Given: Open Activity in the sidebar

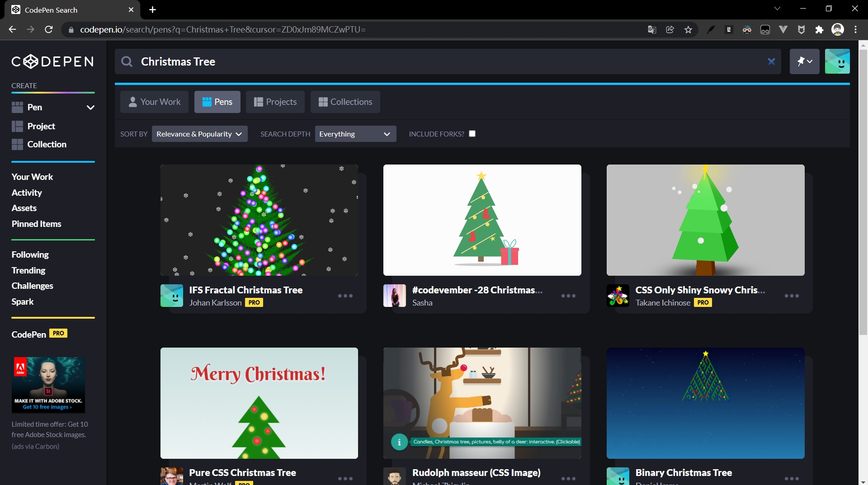Looking at the screenshot, I should [x=27, y=193].
